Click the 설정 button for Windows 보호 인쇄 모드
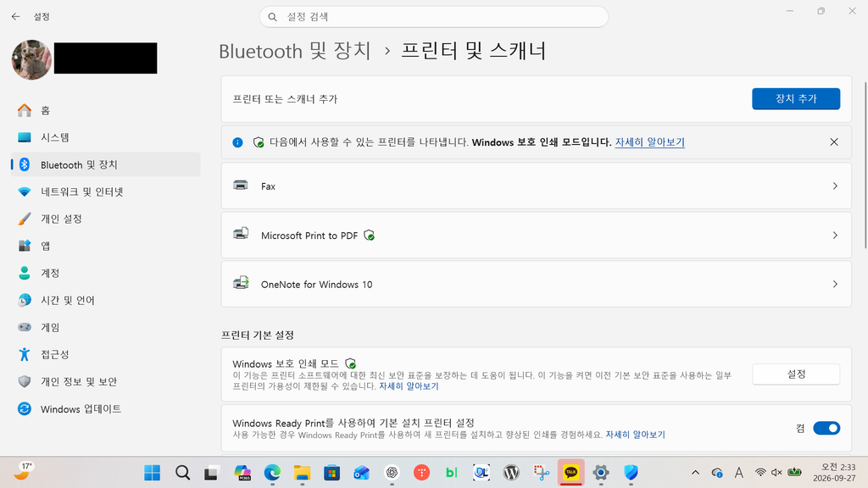 tap(795, 374)
